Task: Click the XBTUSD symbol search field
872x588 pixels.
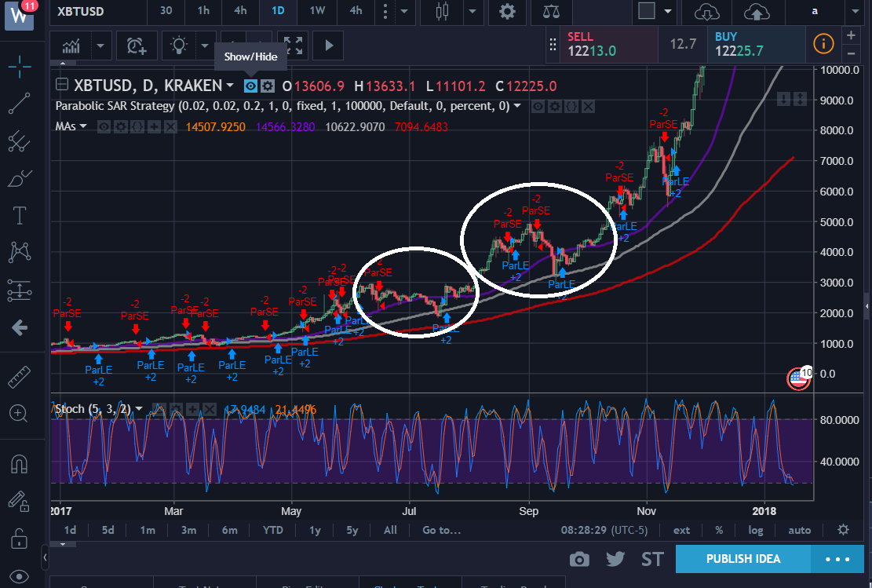Action: click(98, 11)
